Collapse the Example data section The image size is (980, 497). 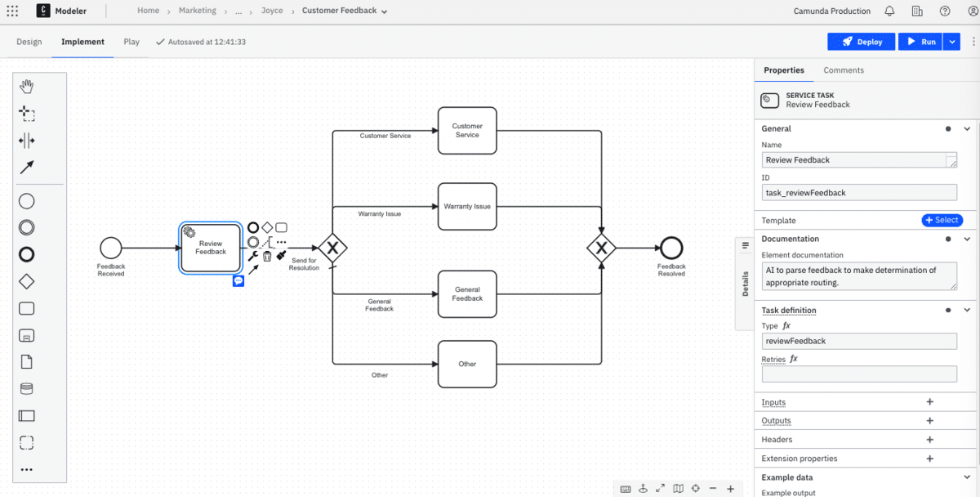click(x=967, y=477)
